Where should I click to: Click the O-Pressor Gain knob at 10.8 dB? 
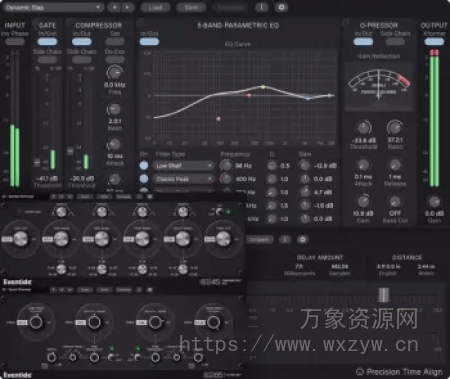[x=363, y=201]
